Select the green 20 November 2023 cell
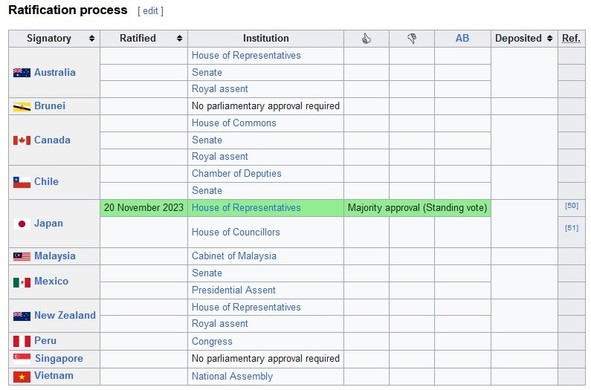This screenshot has width=591, height=390. [x=144, y=208]
